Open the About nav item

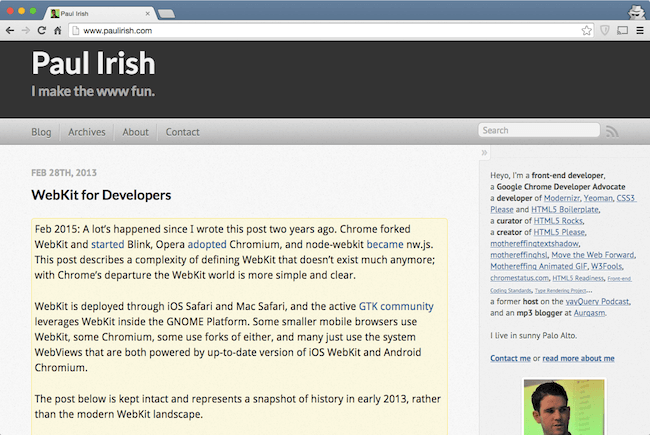tap(135, 132)
